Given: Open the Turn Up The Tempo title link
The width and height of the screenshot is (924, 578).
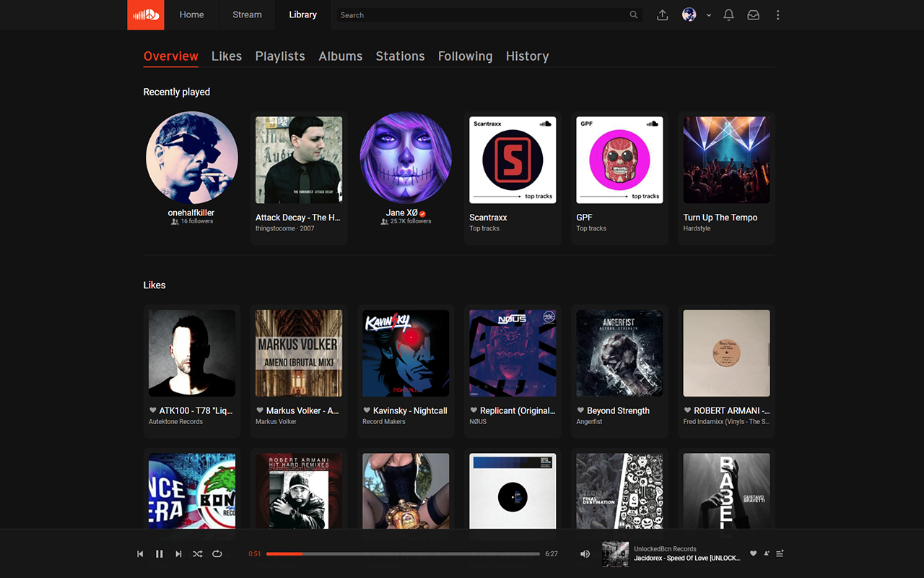Looking at the screenshot, I should 720,217.
